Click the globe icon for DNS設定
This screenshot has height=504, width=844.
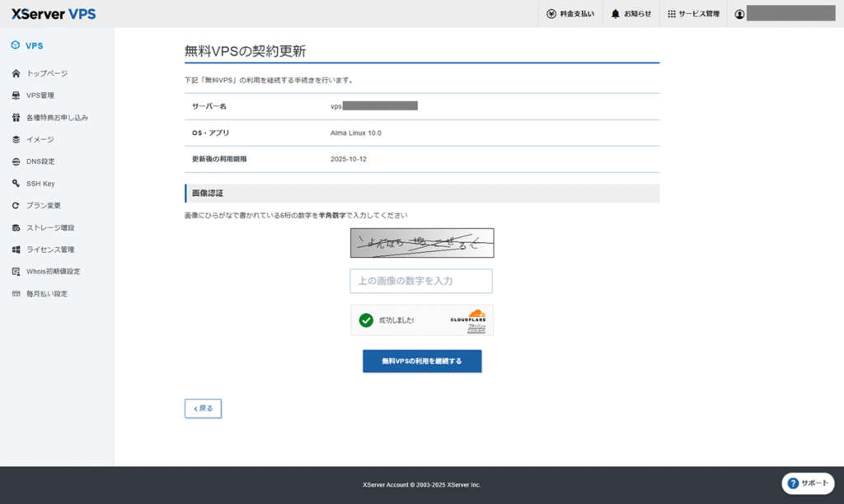pyautogui.click(x=16, y=161)
